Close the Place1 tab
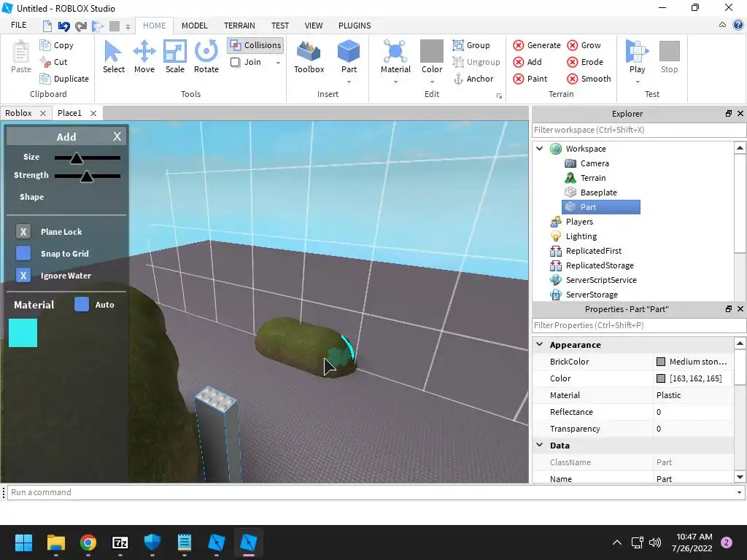This screenshot has height=560, width=747. tap(93, 113)
